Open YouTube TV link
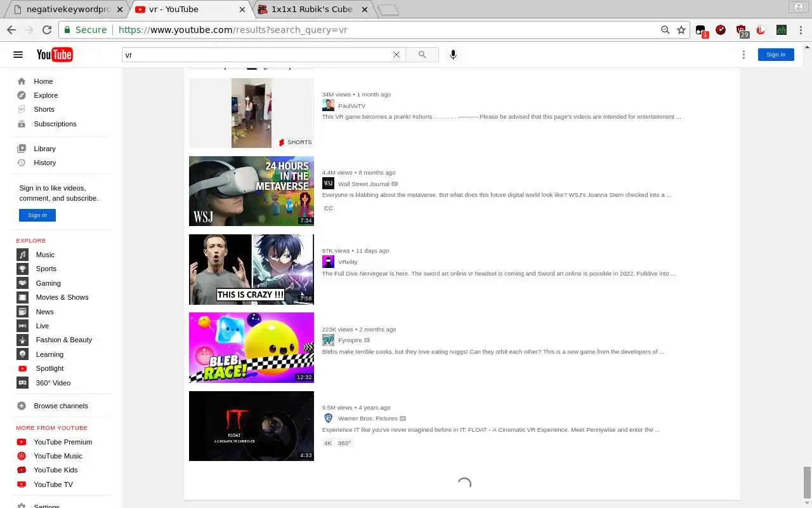Viewport: 812px width, 508px height. pos(53,485)
